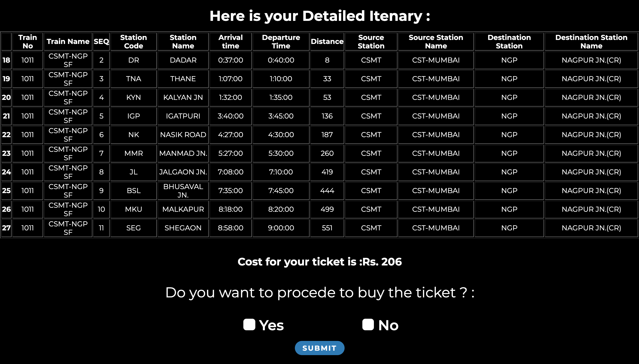Viewport: 639px width, 364px height.
Task: Select the CST-MUMBAI cell in the DADAR row
Action: [435, 60]
